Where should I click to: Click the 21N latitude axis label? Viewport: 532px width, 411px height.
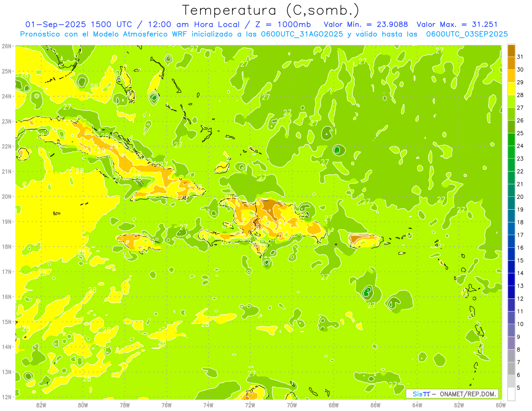6,172
